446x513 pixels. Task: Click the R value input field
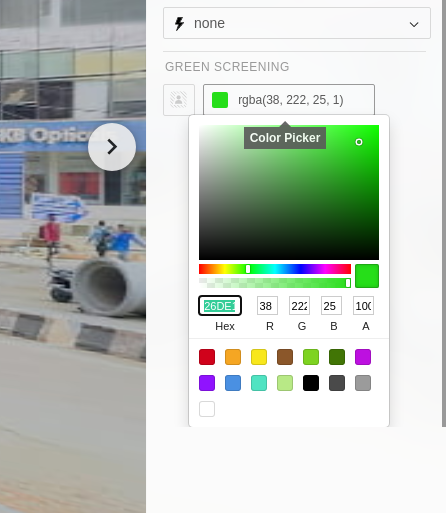click(x=267, y=306)
